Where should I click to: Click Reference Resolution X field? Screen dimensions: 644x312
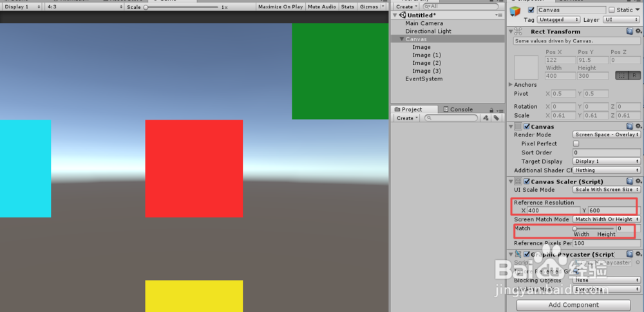[554, 210]
